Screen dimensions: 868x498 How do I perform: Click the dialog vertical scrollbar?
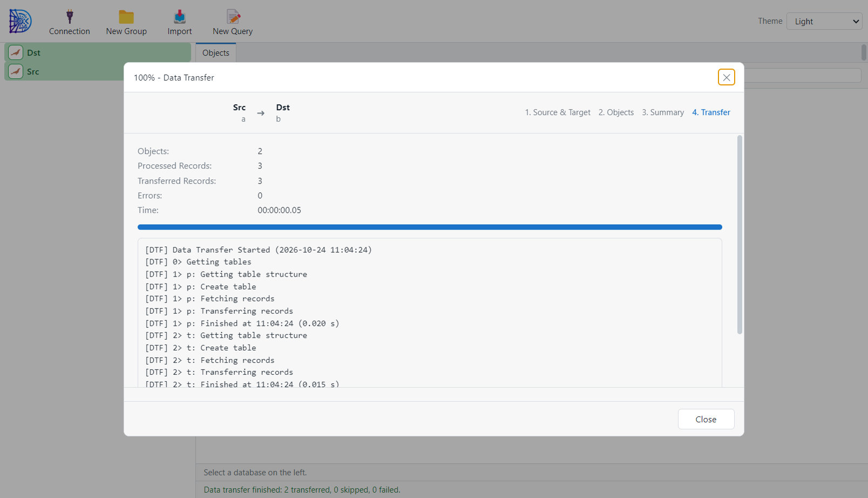[740, 234]
